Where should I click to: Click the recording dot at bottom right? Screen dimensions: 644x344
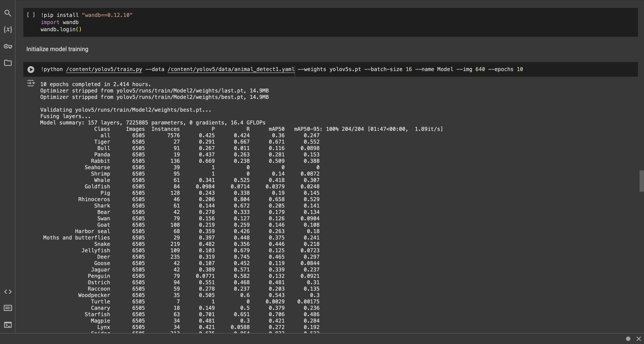pos(628,339)
